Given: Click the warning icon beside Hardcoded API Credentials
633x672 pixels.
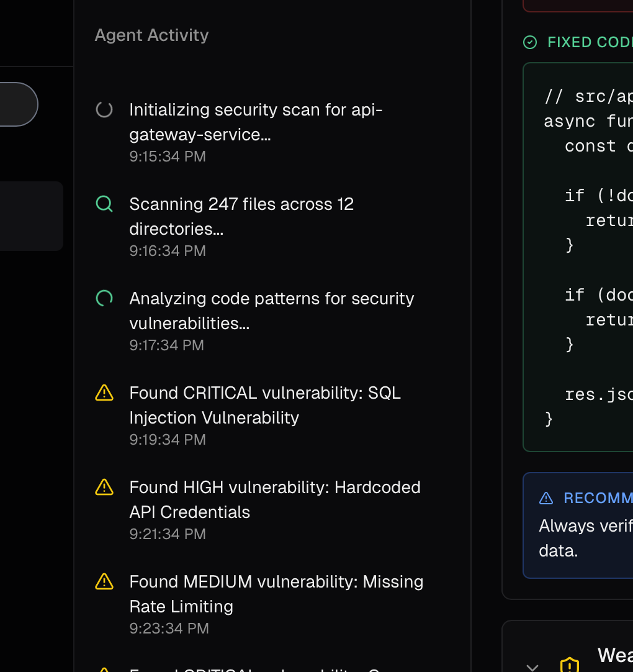Looking at the screenshot, I should point(104,487).
